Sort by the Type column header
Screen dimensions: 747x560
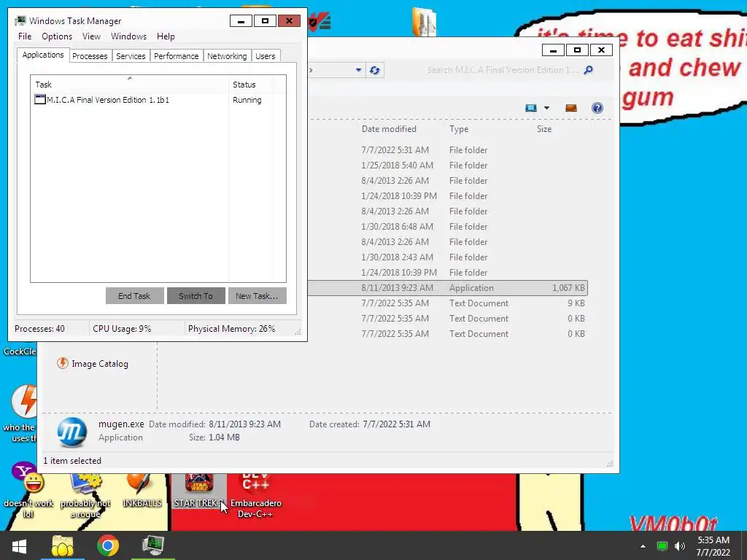point(459,129)
